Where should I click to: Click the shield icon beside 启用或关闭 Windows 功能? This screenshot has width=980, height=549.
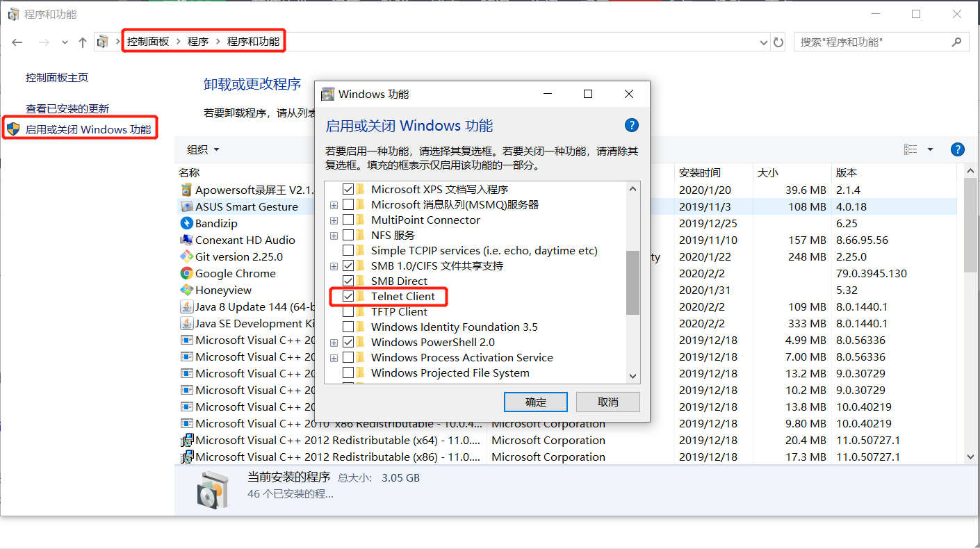13,129
